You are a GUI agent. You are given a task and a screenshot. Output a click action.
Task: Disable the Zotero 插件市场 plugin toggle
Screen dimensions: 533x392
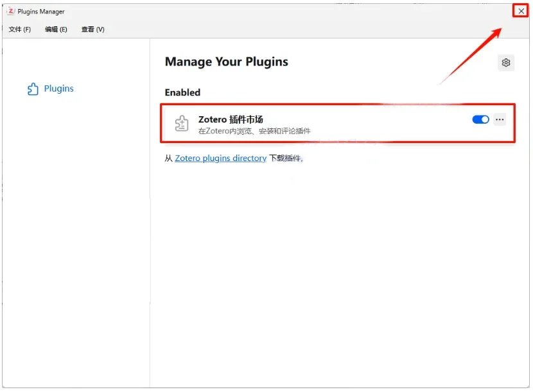tap(480, 119)
